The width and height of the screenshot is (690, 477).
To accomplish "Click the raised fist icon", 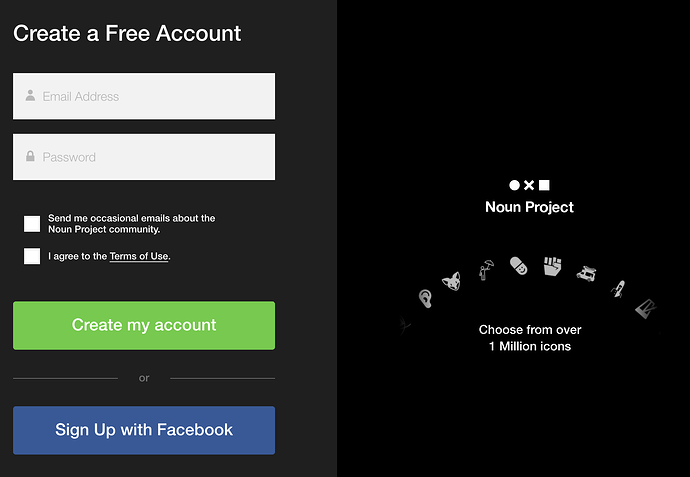I will point(553,266).
